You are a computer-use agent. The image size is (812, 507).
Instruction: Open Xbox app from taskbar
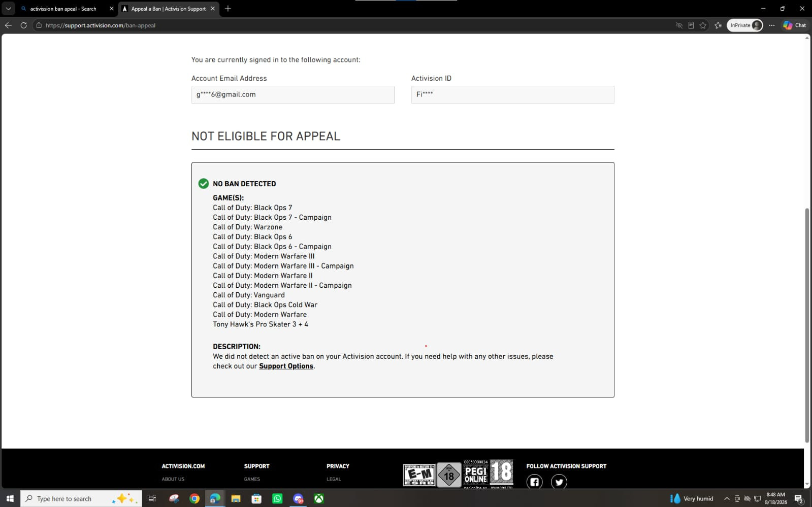tap(319, 498)
